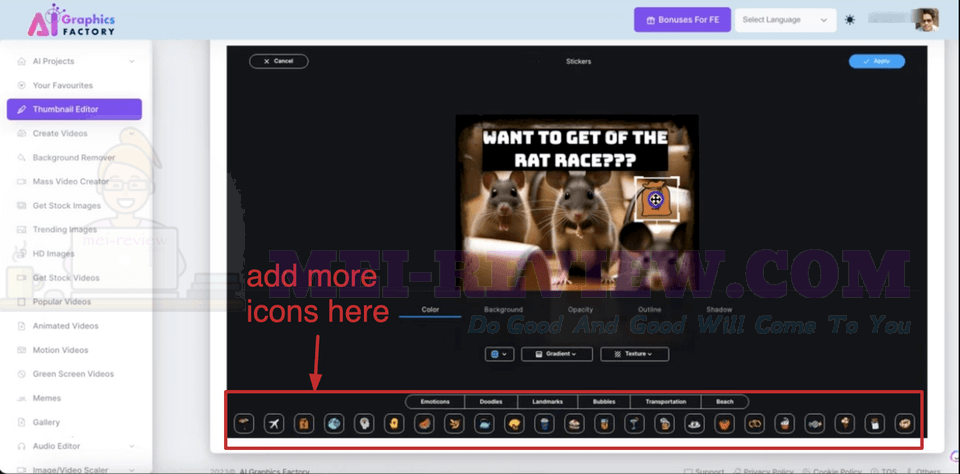Image resolution: width=960 pixels, height=474 pixels.
Task: Add the airplane sticker
Action: (274, 423)
